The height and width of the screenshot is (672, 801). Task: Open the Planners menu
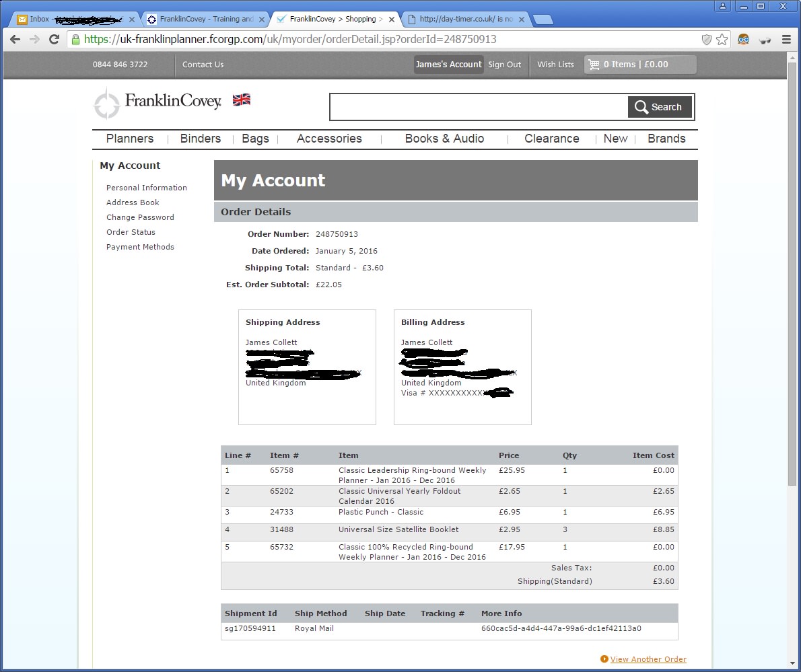130,139
